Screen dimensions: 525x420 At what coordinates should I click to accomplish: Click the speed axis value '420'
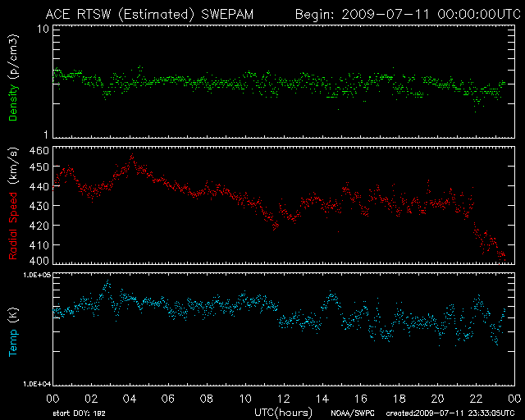tap(39, 226)
